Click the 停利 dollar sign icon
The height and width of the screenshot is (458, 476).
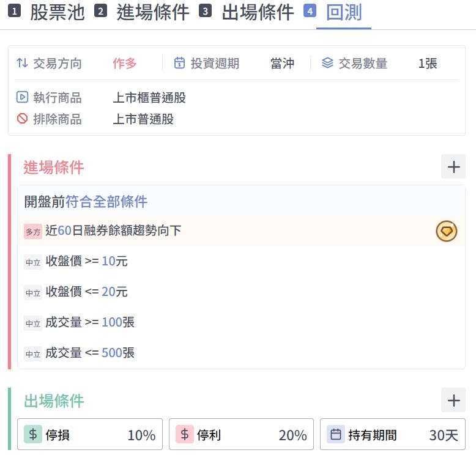tap(185, 435)
